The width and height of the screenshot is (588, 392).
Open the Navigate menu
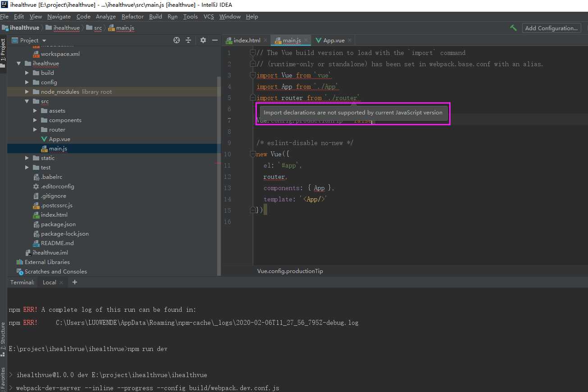(x=59, y=17)
